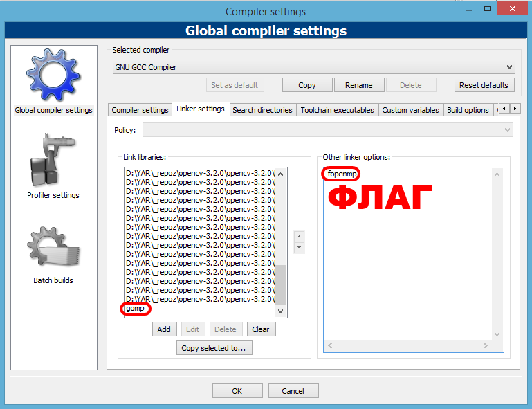The width and height of the screenshot is (532, 409).
Task: Open Search directories tab
Action: pos(262,110)
